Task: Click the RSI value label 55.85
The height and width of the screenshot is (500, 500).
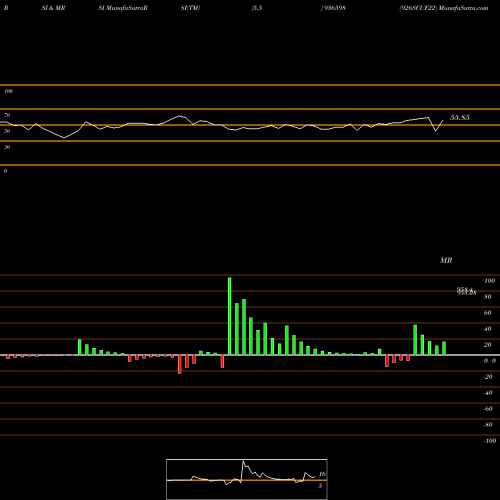Action: pyautogui.click(x=460, y=117)
